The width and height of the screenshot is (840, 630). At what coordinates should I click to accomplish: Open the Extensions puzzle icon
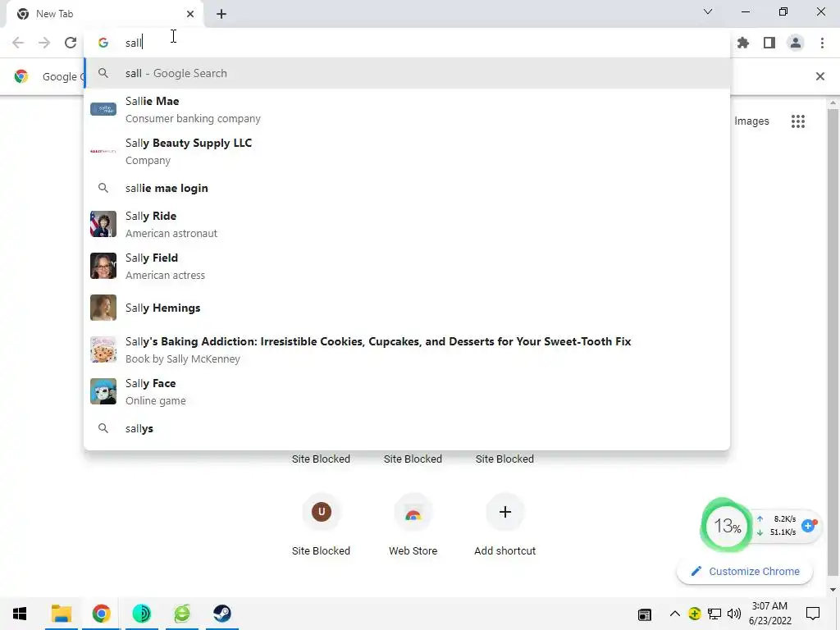click(x=743, y=43)
